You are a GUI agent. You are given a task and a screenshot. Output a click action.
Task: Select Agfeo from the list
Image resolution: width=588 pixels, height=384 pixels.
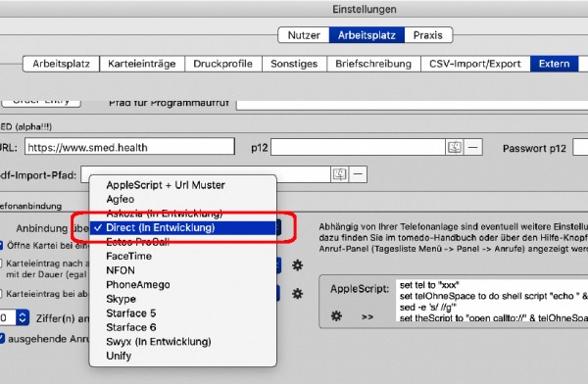pyautogui.click(x=182, y=199)
